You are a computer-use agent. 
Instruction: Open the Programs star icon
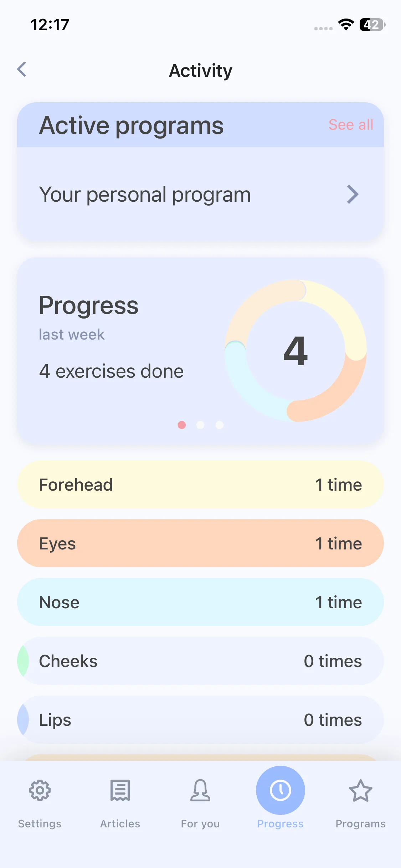360,790
